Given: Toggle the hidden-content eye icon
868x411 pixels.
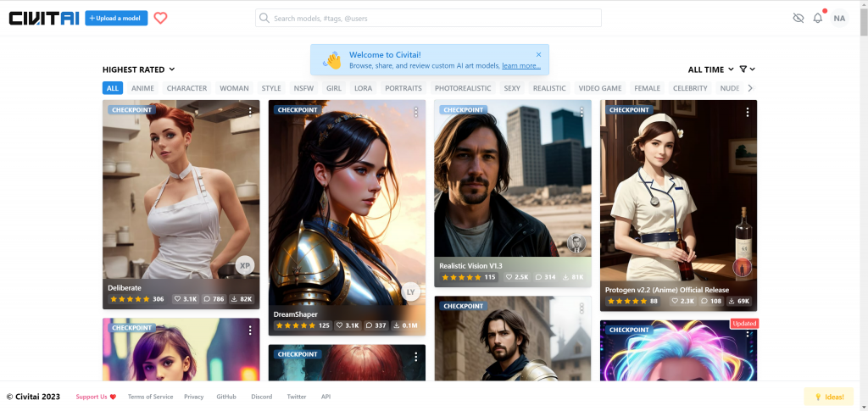Looking at the screenshot, I should pyautogui.click(x=798, y=19).
